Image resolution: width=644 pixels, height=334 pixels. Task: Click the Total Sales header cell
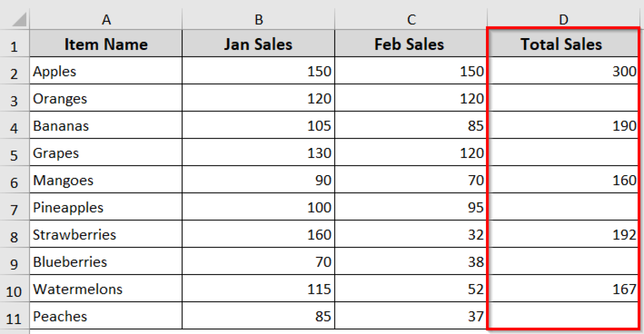pos(563,44)
